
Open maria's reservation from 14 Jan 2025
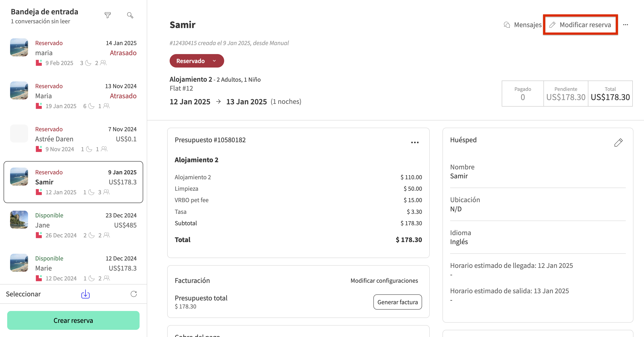click(73, 53)
